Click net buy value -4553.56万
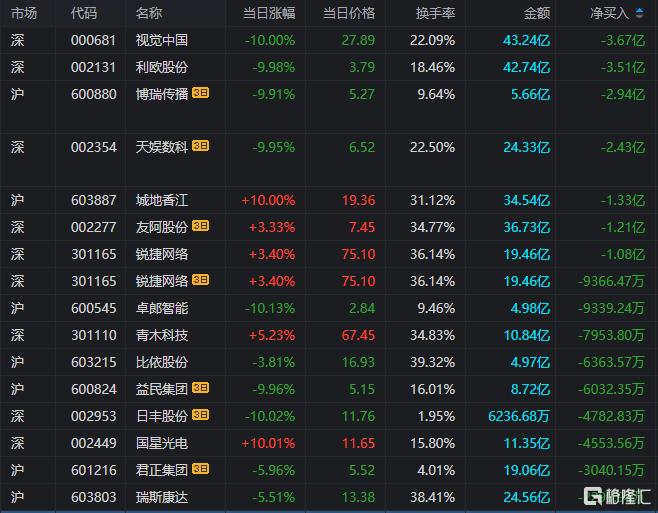Image resolution: width=658 pixels, height=513 pixels. [x=611, y=443]
